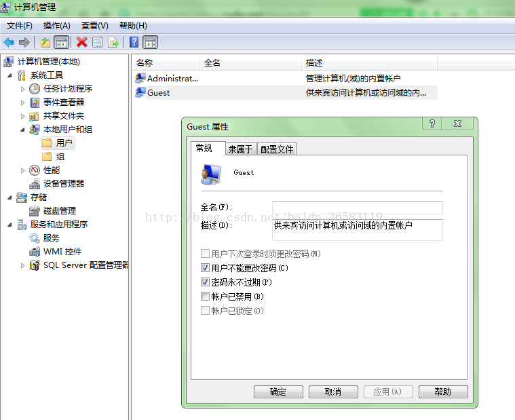This screenshot has height=420, width=515.
Task: Switch to the 配置文件 tab
Action: coord(277,149)
